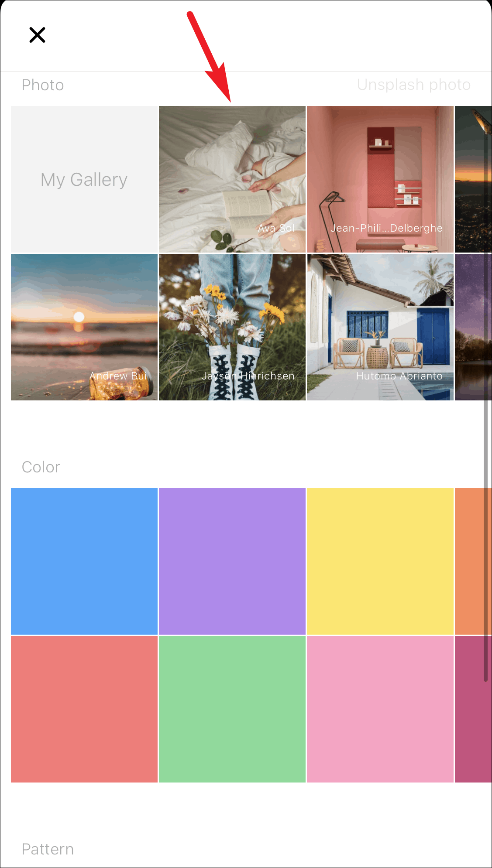Select the dark magenta color swatch
The image size is (492, 868).
point(473,709)
